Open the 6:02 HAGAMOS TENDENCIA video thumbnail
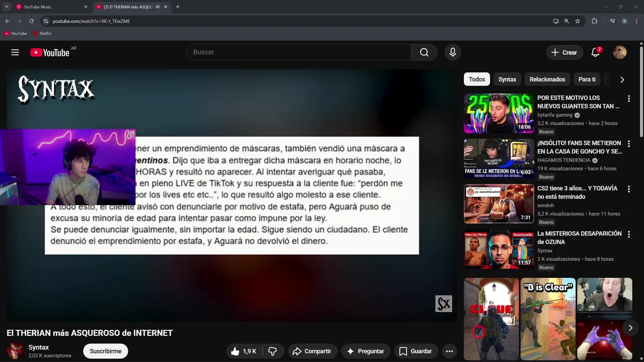This screenshot has height=362, width=644. [499, 158]
